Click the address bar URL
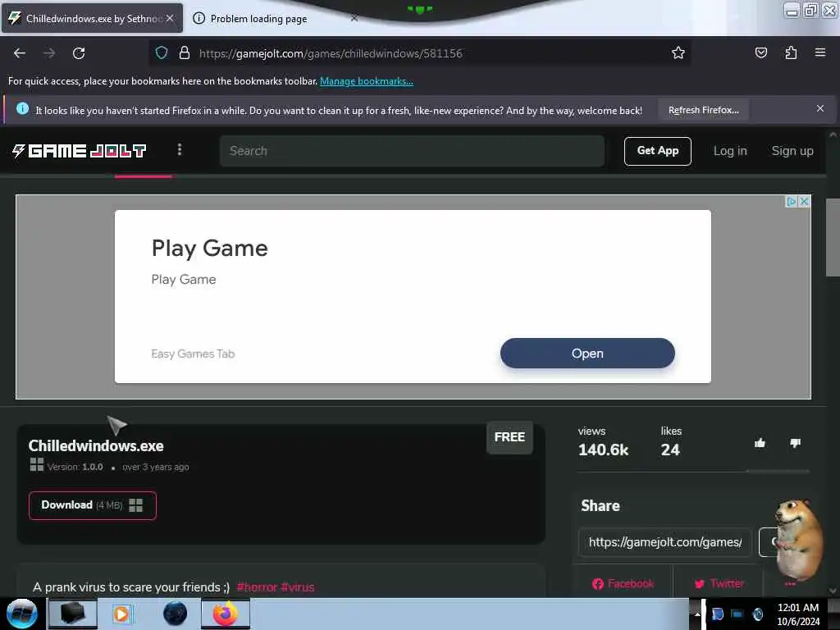This screenshot has width=840, height=630. pos(331,53)
